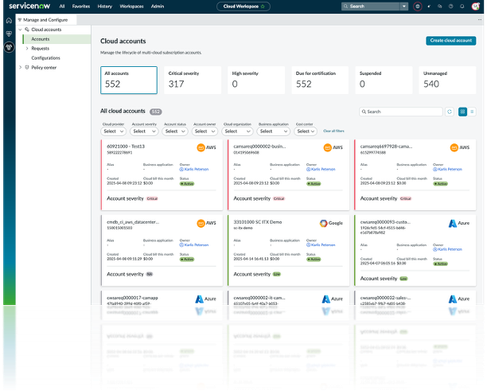The width and height of the screenshot is (487, 391).
Task: Star the Cloud Workspace favorite icon
Action: (x=263, y=6)
